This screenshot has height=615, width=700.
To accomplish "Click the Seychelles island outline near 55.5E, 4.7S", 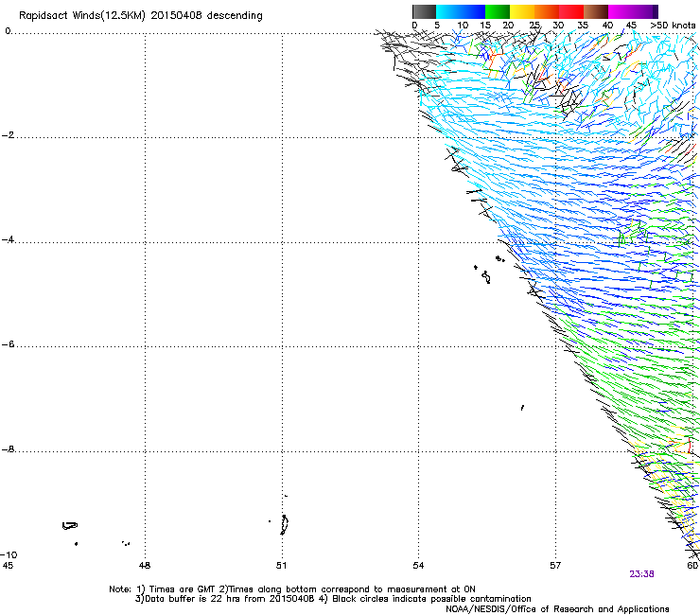I will click(486, 277).
